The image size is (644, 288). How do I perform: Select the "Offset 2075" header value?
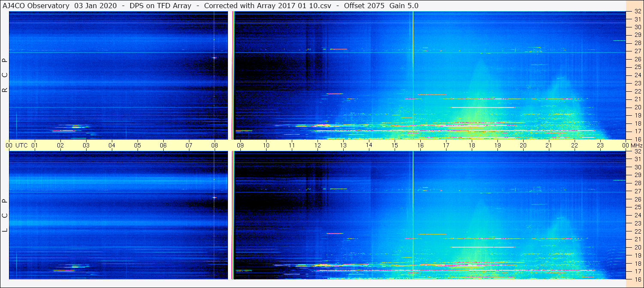point(364,6)
